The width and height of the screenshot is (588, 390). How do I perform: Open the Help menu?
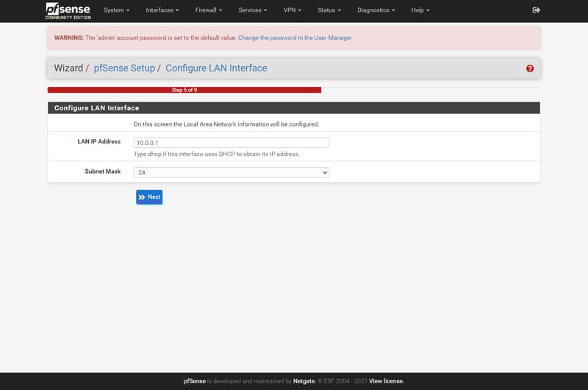click(x=420, y=10)
